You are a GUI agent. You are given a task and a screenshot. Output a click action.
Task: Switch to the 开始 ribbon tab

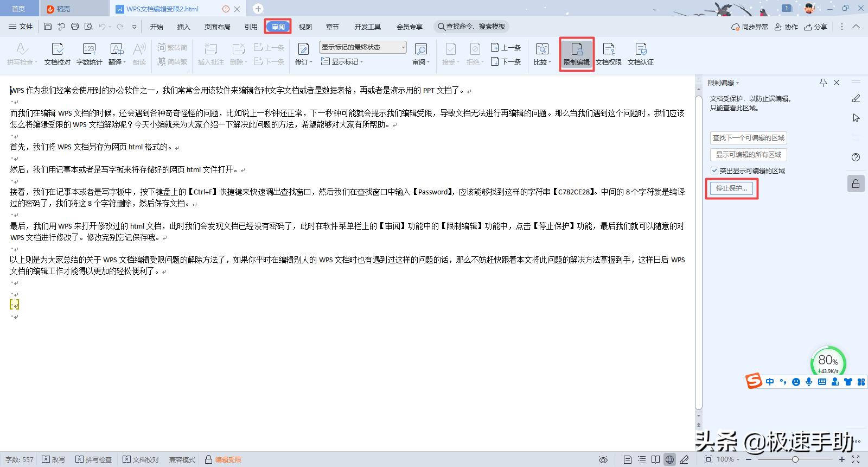[157, 27]
